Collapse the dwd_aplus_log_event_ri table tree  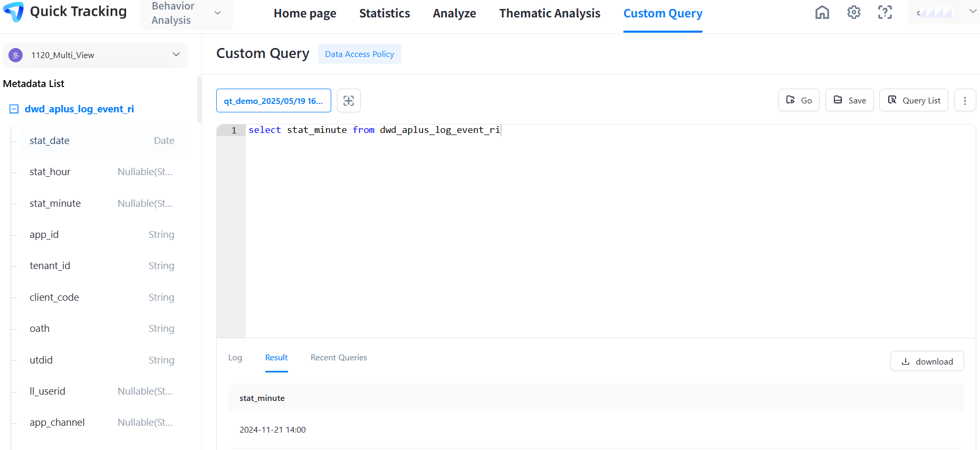(x=14, y=109)
